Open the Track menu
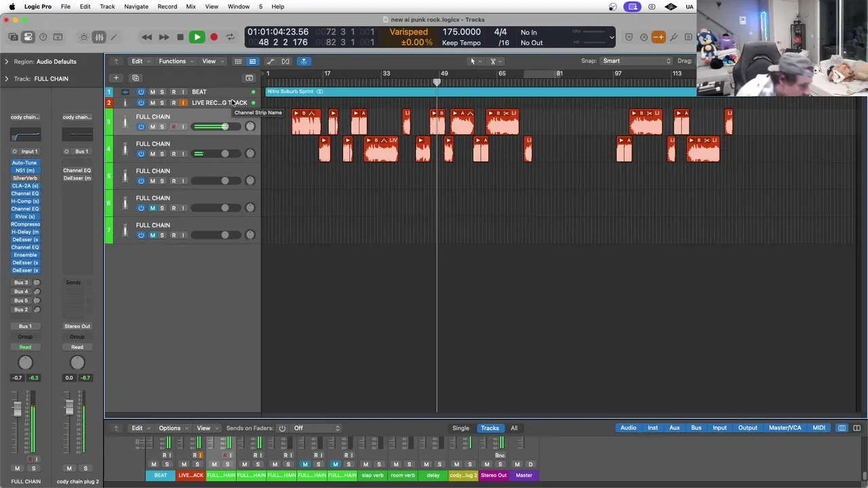The width and height of the screenshot is (868, 488). (107, 7)
